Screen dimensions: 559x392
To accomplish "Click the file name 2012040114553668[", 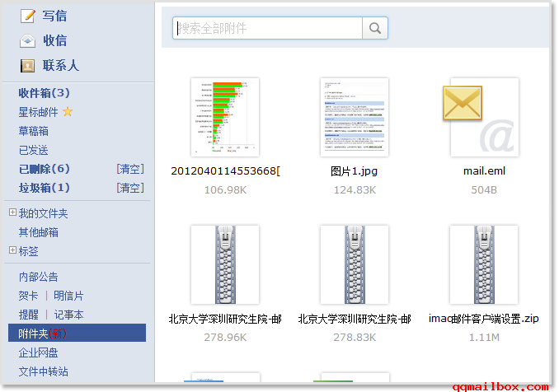I will coord(225,171).
